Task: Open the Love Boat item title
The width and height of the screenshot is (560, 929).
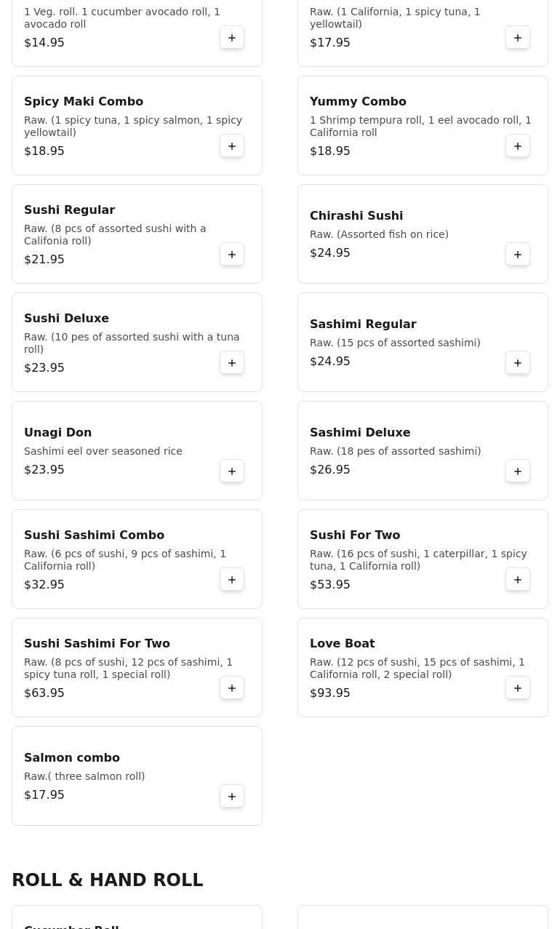Action: pos(342,643)
